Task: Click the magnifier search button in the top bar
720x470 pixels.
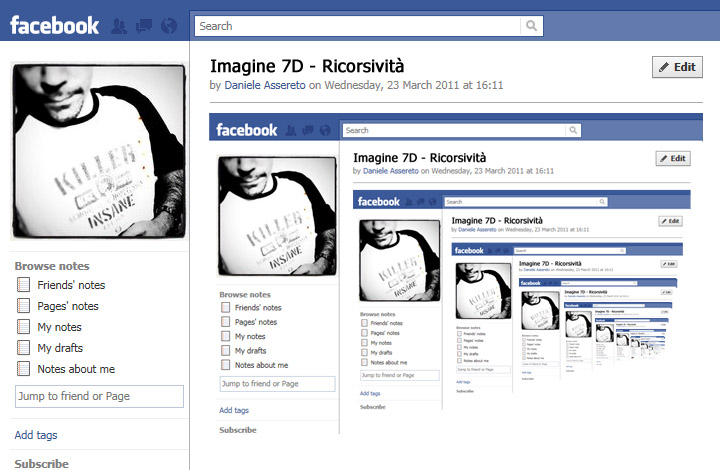Action: pyautogui.click(x=532, y=26)
